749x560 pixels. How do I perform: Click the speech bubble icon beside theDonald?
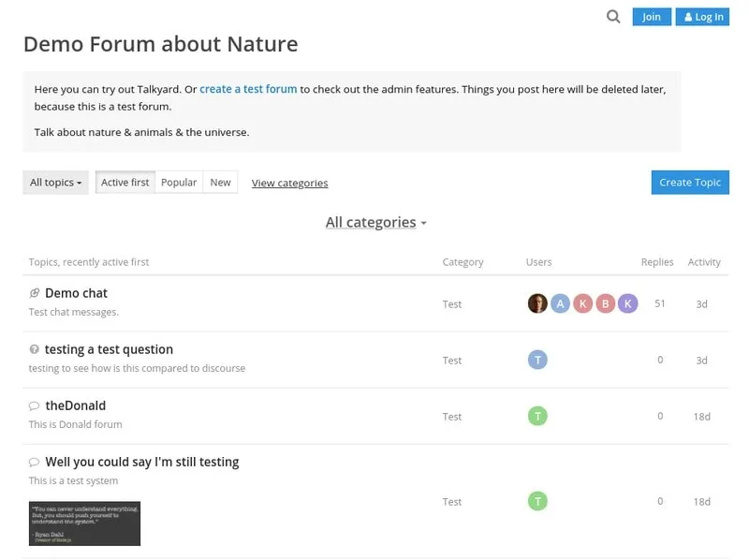(35, 406)
